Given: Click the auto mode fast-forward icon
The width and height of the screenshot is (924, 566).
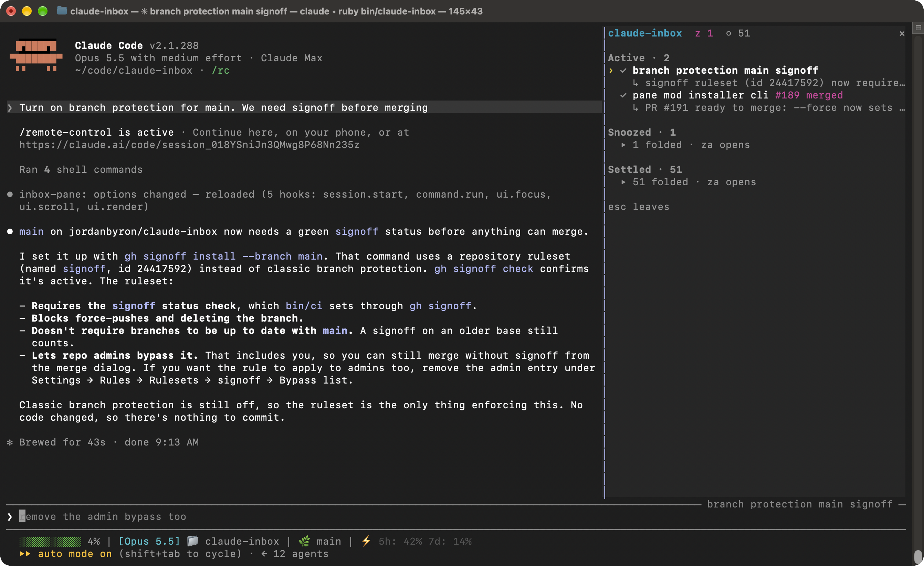Looking at the screenshot, I should (25, 554).
